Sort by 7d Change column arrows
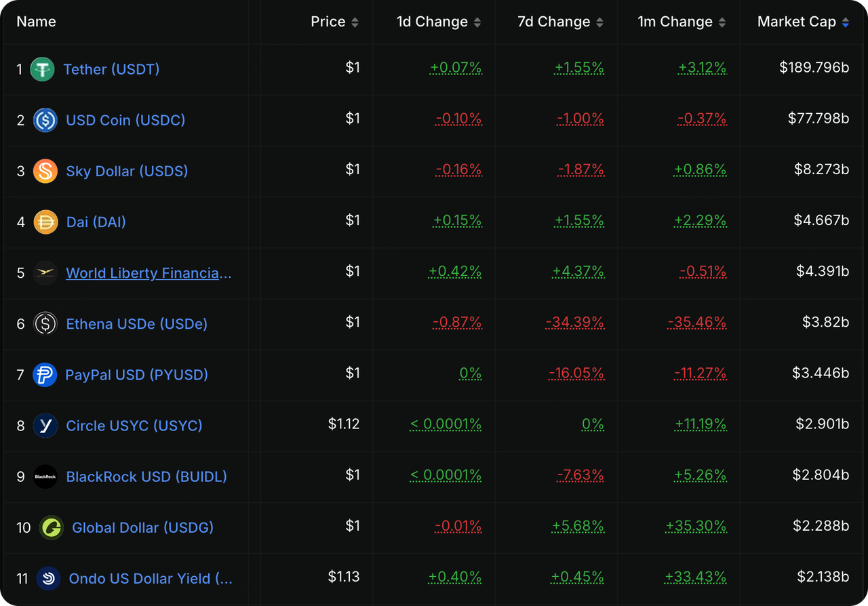This screenshot has width=868, height=606. pos(599,22)
